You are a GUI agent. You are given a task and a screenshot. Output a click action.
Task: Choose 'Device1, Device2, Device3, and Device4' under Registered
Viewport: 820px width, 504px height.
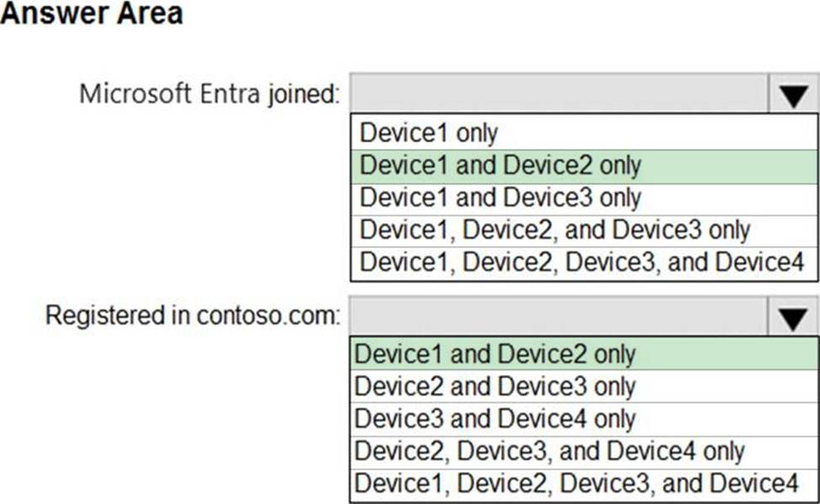tap(576, 484)
